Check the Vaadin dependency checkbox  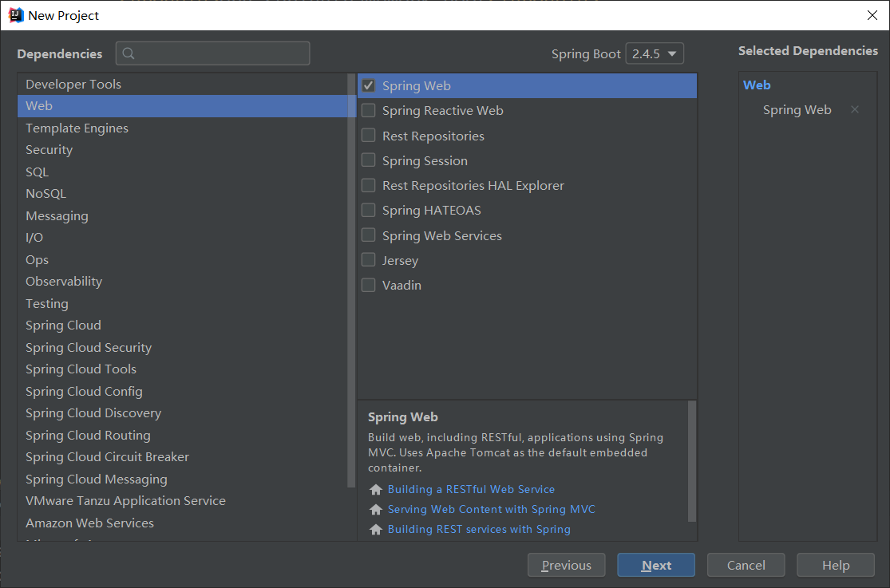coord(369,285)
